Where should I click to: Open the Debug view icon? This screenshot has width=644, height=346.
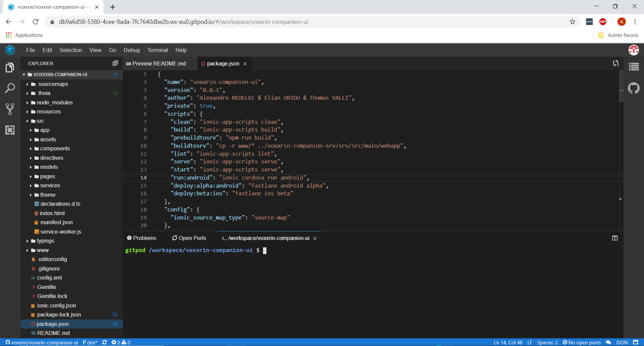pos(10,130)
